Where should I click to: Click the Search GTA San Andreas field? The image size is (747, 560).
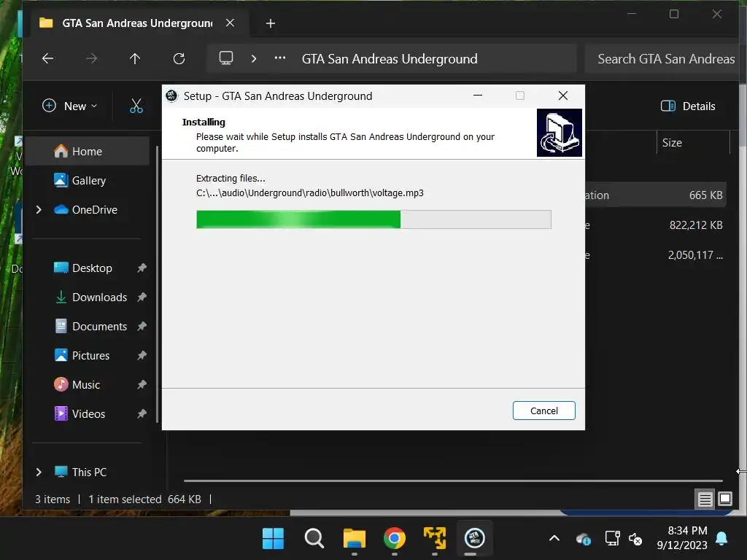[x=662, y=58]
